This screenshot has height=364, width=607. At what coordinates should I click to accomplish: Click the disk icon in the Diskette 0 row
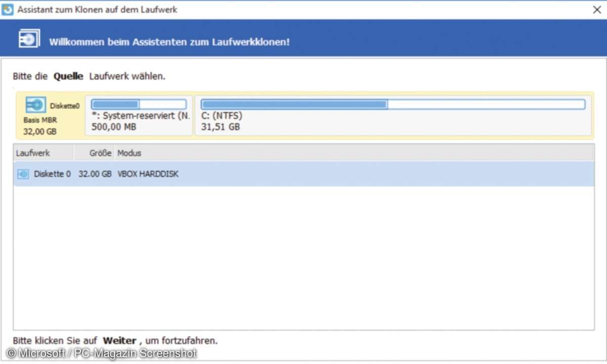point(23,174)
